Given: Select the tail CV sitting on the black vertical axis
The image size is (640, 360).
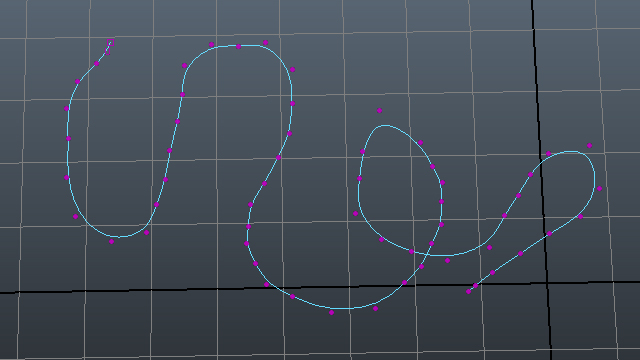Looking at the screenshot, I should tap(549, 234).
